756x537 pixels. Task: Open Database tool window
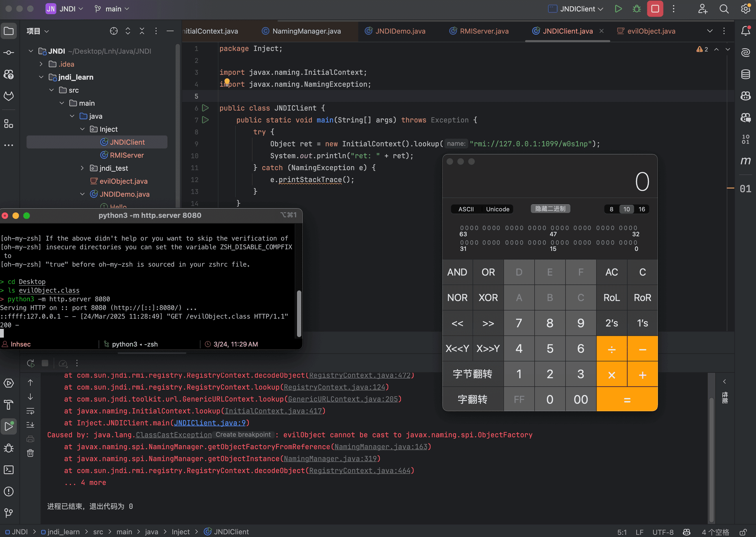point(745,74)
